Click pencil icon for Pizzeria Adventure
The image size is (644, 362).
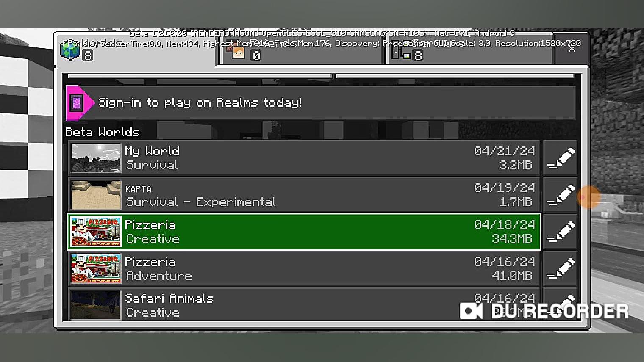(560, 269)
